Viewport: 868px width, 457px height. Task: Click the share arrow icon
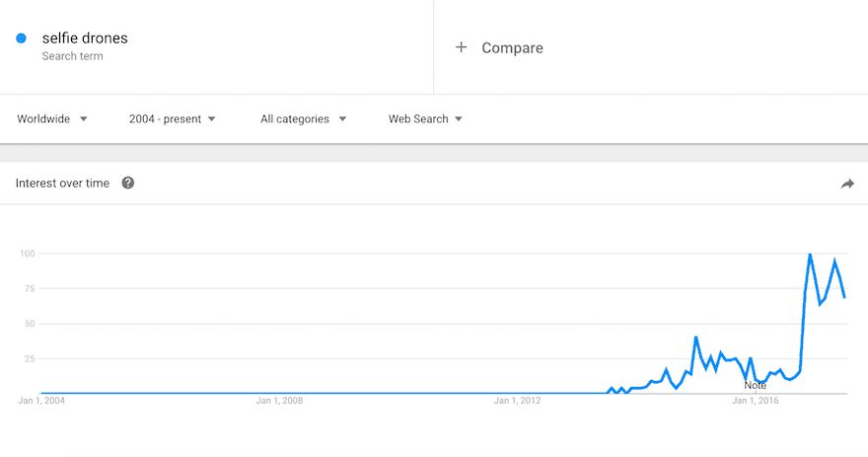click(847, 184)
